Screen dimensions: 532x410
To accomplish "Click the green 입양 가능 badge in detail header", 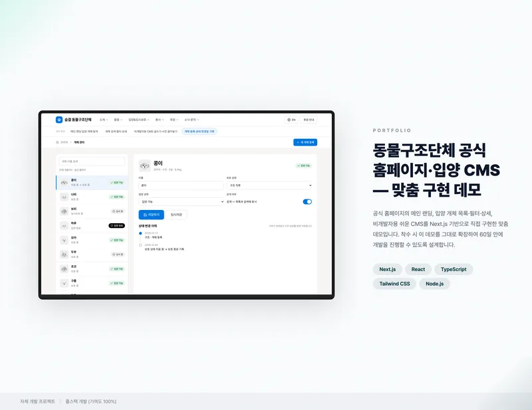I will [304, 166].
